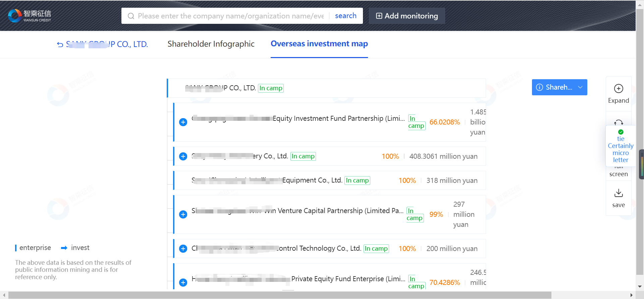Click the refresh arrows icon in side toolbar

[619, 122]
